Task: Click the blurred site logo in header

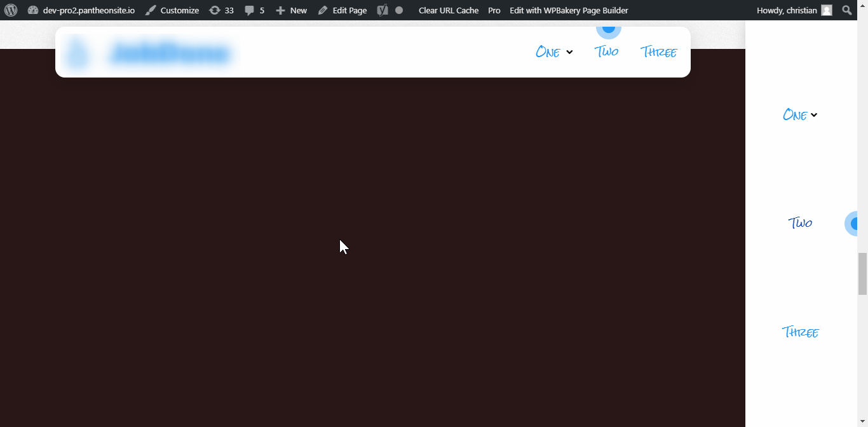Action: click(x=150, y=53)
